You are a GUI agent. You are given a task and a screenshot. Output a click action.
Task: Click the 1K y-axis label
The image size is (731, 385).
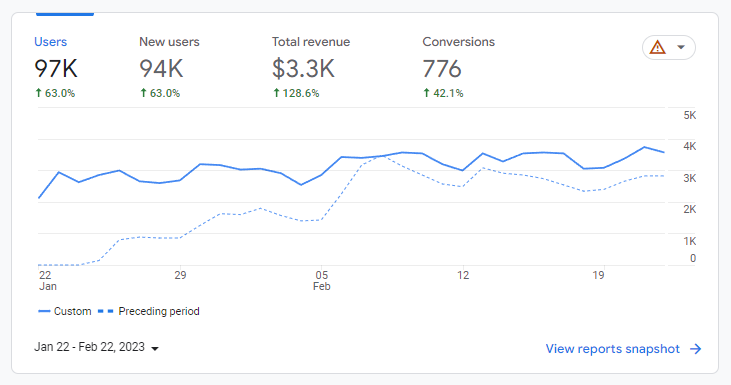[690, 241]
